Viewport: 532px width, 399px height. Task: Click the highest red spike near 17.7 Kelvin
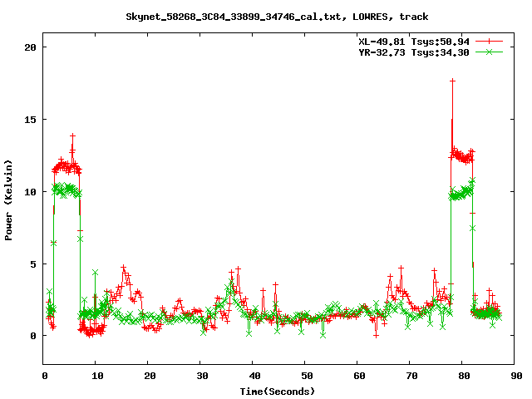452,81
